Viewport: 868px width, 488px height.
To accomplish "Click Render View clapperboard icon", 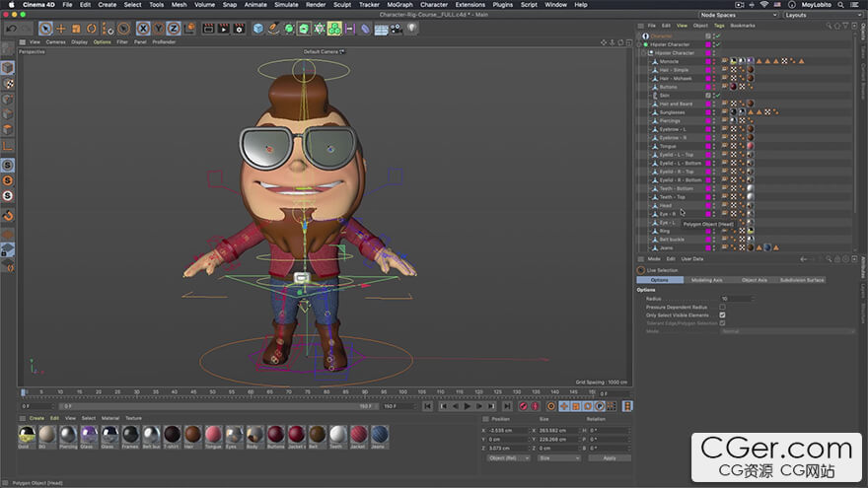I will pos(208,29).
